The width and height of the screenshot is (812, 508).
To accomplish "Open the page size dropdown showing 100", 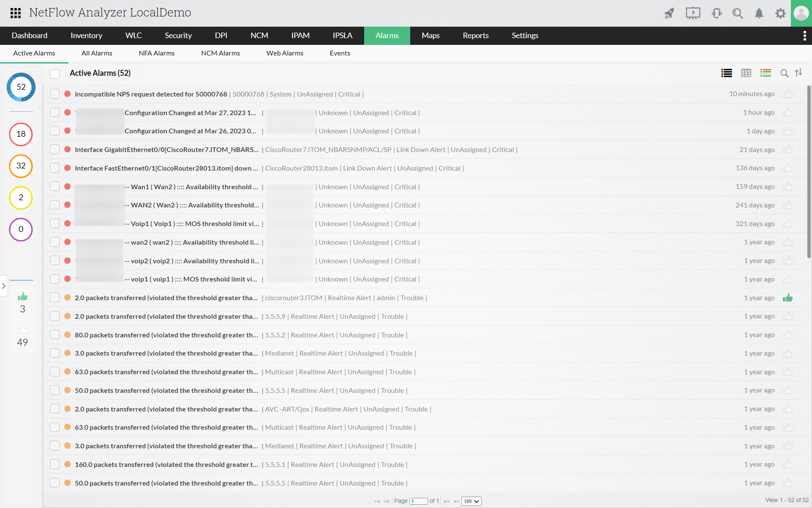I will [x=472, y=501].
